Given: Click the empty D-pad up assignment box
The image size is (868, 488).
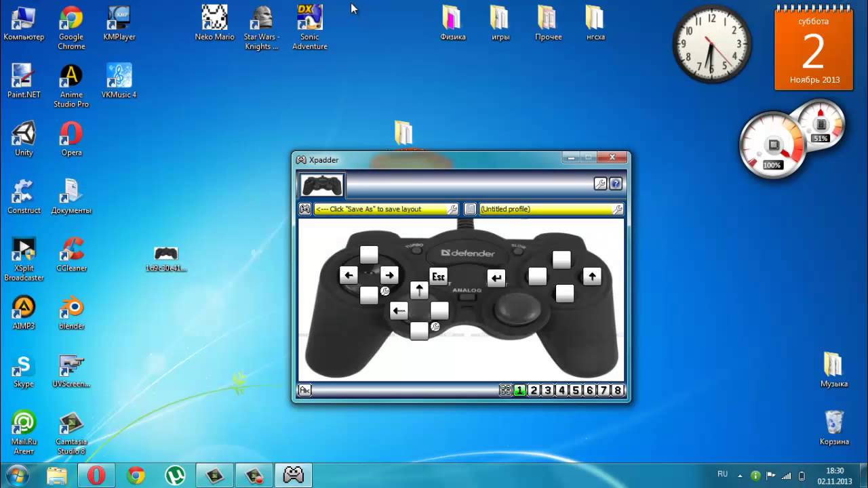Looking at the screenshot, I should tap(369, 255).
